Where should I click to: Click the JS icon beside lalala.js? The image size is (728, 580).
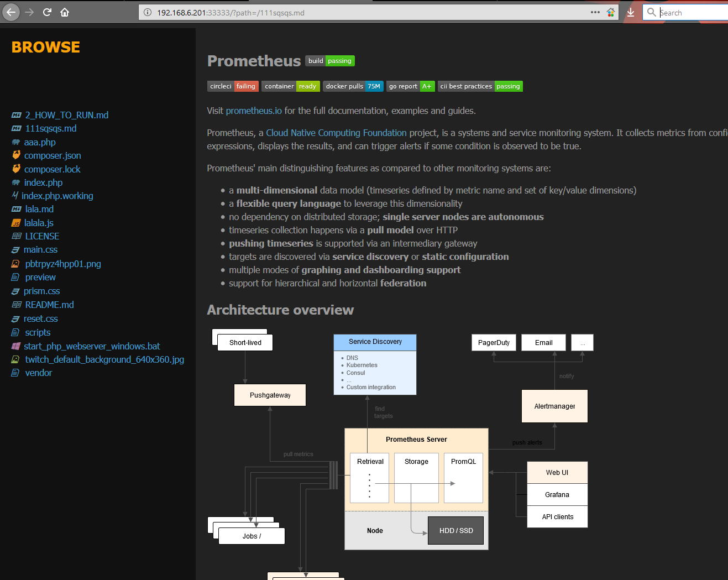16,223
